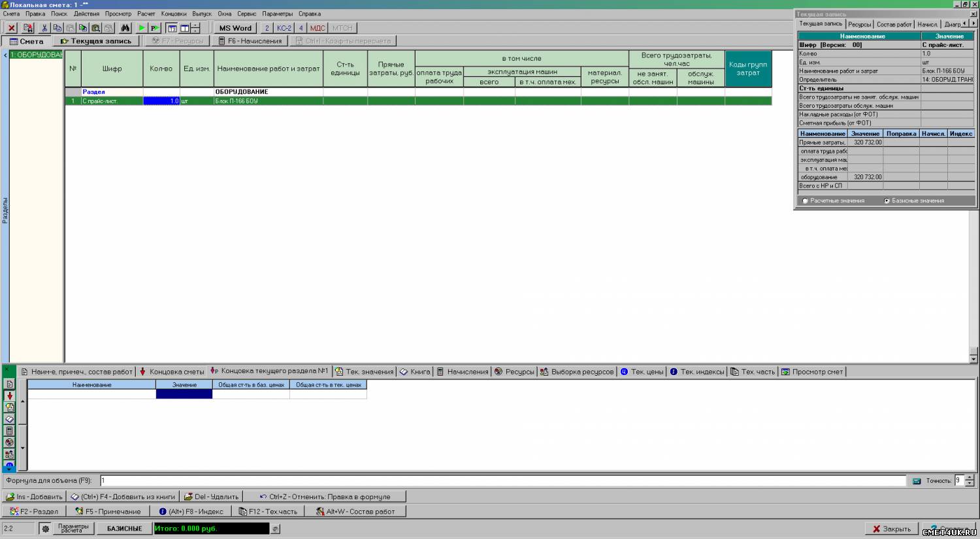This screenshot has height=539, width=980.
Task: Click F2 - Раздел button
Action: 34,512
